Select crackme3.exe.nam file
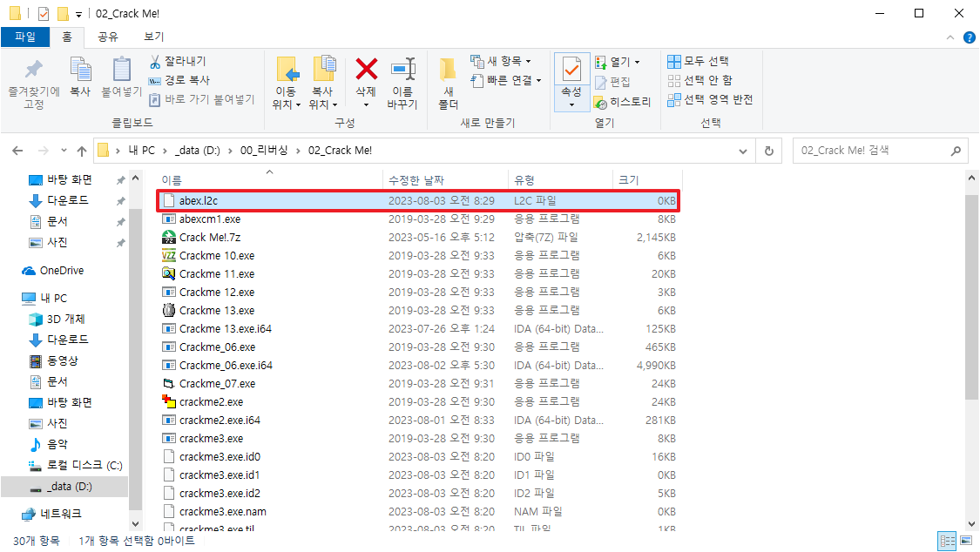 point(417,511)
